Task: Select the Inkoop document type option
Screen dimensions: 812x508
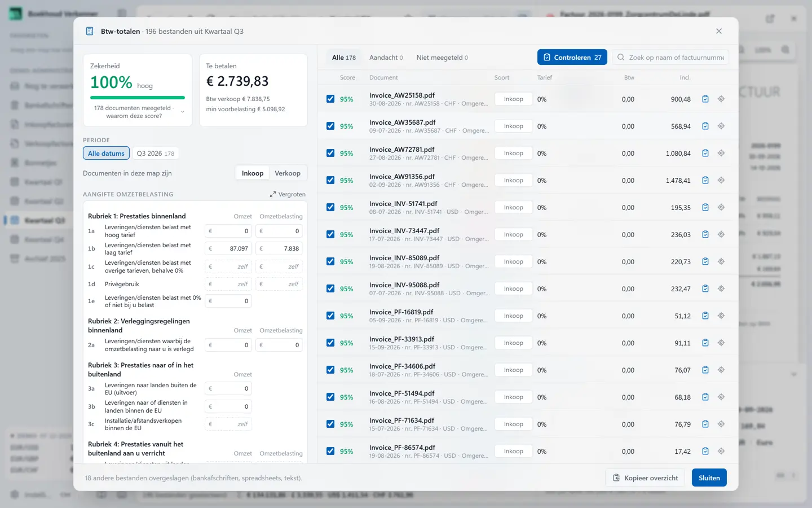Action: pyautogui.click(x=252, y=173)
